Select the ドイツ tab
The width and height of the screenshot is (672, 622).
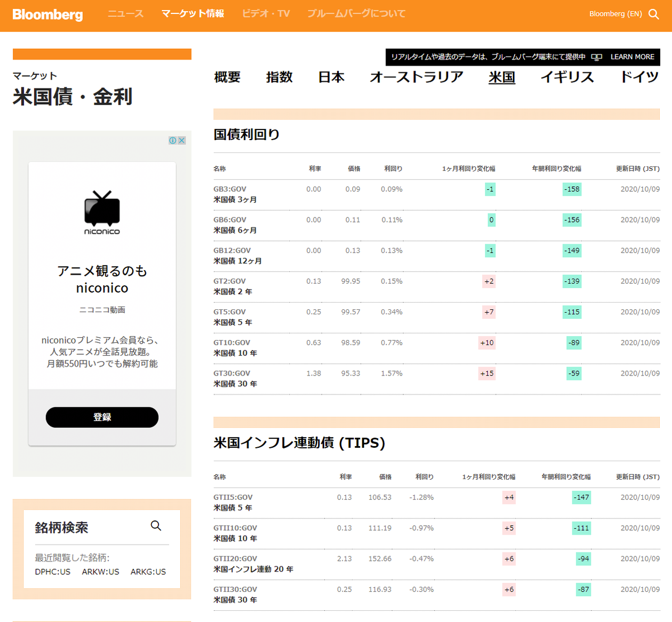[640, 77]
